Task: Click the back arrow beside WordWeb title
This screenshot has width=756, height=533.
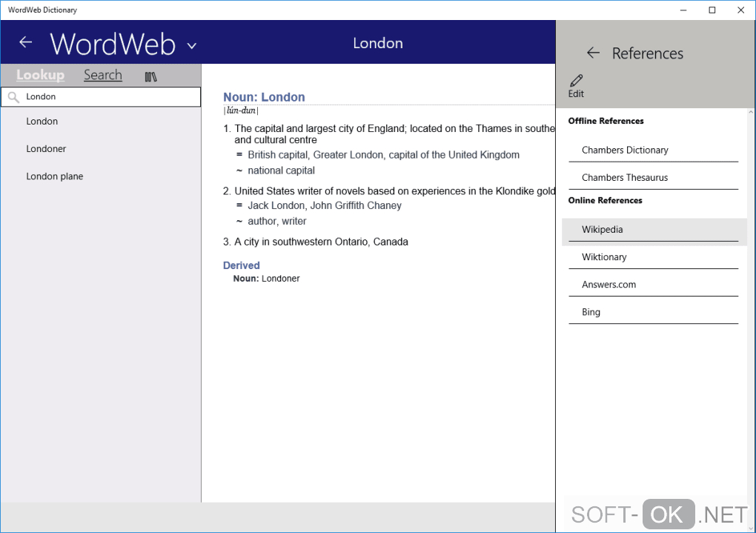Action: pos(26,42)
